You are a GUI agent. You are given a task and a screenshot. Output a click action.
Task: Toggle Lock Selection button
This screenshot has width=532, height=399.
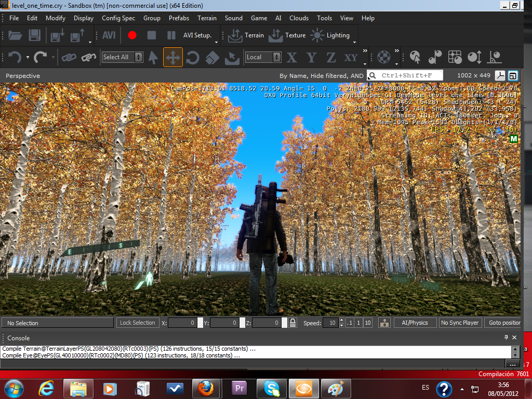(137, 323)
